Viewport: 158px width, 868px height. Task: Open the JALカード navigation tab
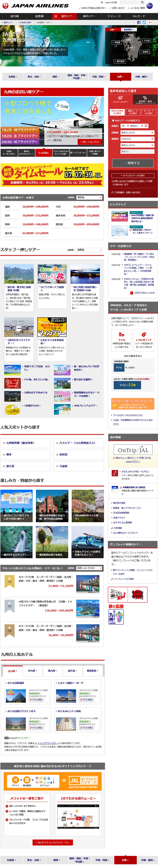pos(139,16)
